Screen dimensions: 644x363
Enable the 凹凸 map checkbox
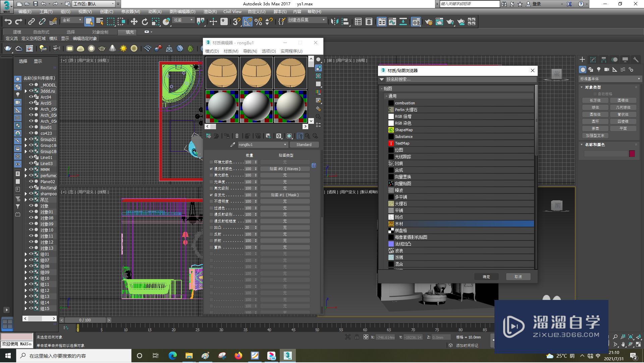(x=211, y=227)
